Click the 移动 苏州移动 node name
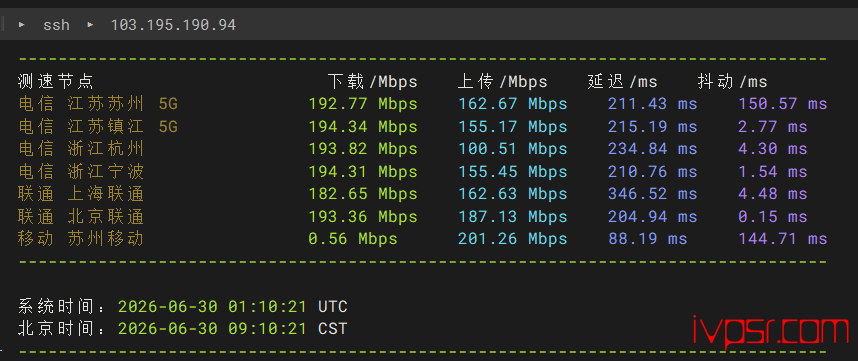The image size is (858, 361). (81, 239)
